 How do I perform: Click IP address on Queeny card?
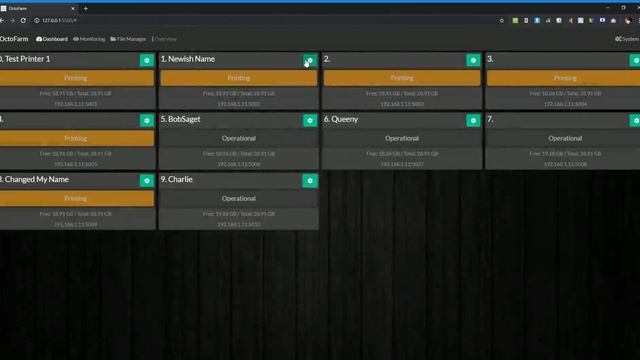pos(402,164)
